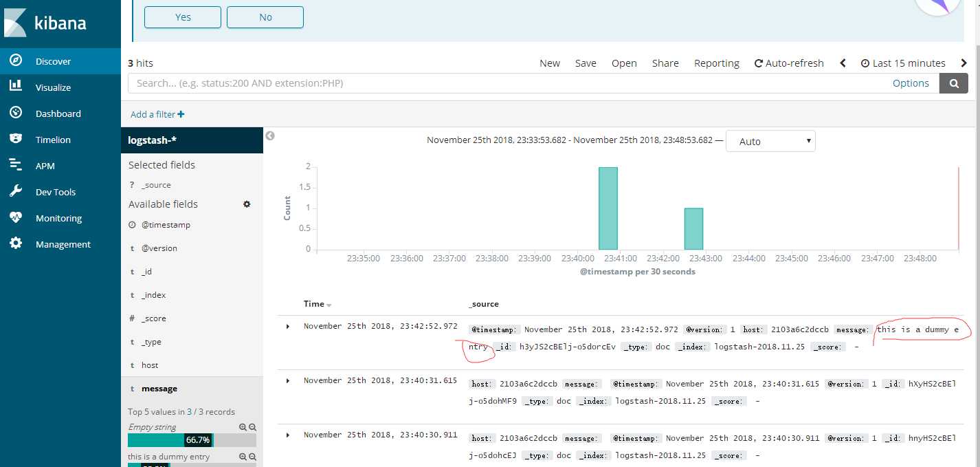Click the Dev Tools wrench icon
This screenshot has width=980, height=467.
click(16, 191)
